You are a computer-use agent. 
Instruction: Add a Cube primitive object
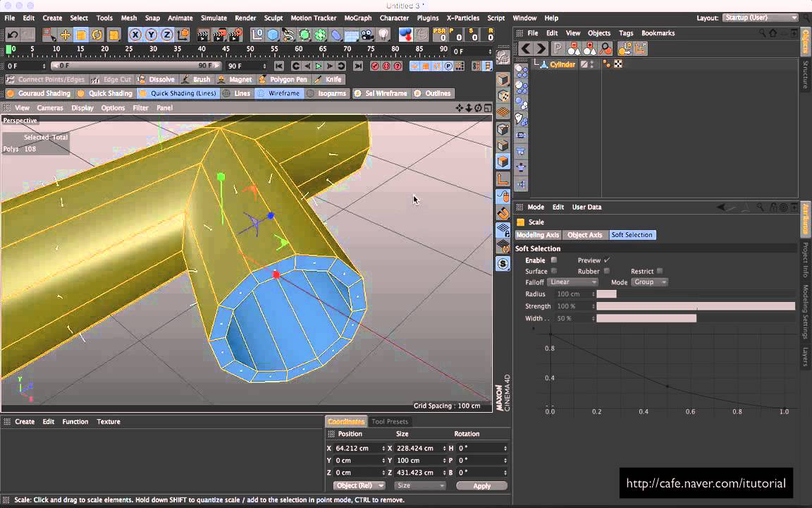(273, 35)
